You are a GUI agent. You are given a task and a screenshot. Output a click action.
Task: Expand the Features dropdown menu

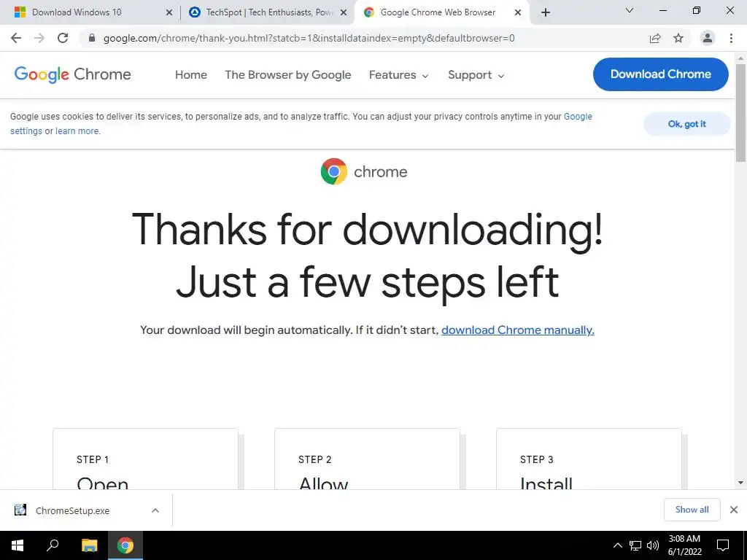(x=399, y=75)
